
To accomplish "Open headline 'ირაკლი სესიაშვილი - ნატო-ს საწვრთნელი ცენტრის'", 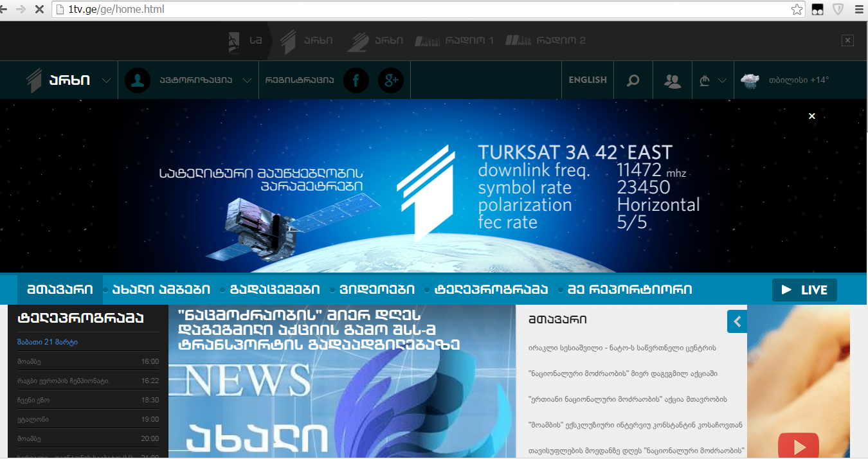I will [622, 348].
